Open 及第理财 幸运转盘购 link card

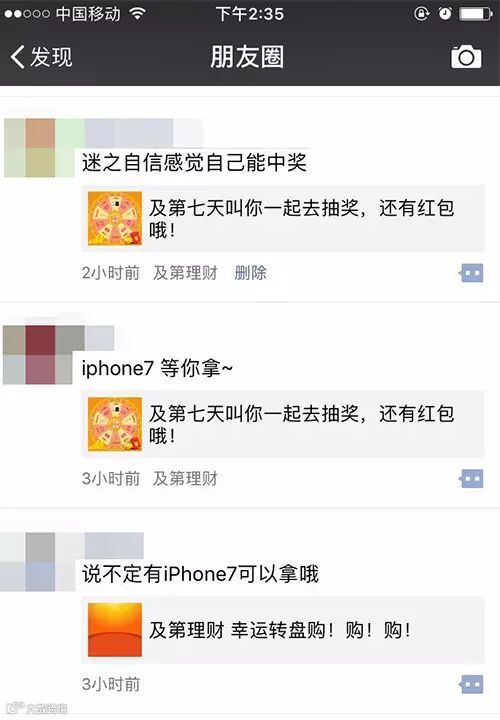tap(283, 630)
